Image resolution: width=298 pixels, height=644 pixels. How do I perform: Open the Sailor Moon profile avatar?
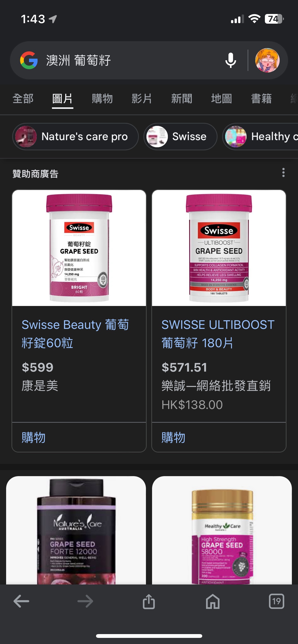[x=267, y=61]
